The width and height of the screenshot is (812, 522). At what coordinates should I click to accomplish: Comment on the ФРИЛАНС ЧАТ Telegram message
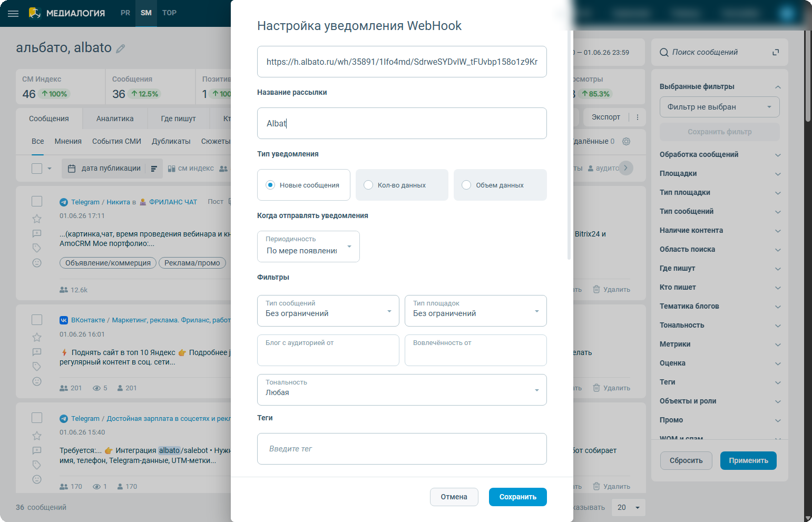[x=37, y=233]
